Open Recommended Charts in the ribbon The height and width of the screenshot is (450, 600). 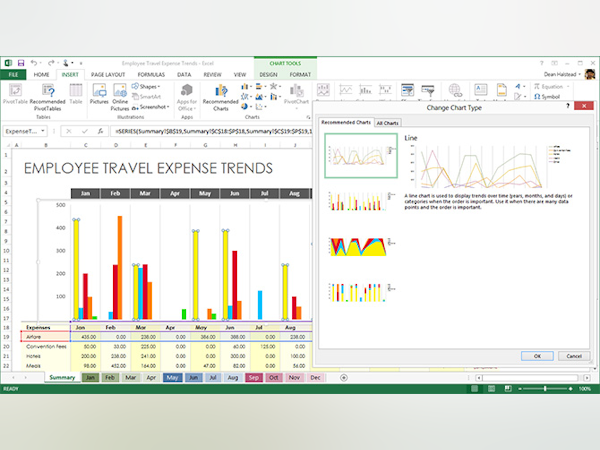pos(220,98)
